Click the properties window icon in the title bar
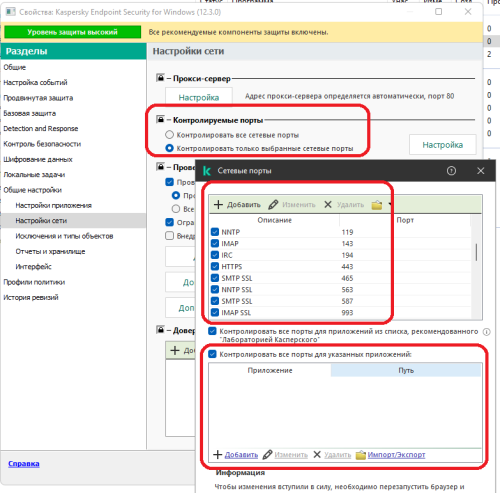This screenshot has width=500, height=493. click(11, 12)
